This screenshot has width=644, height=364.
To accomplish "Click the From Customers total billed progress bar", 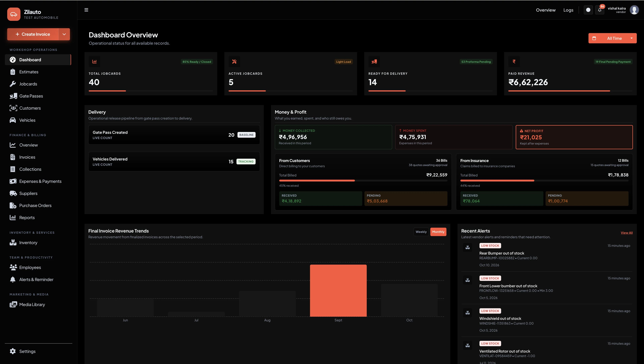I will click(363, 180).
